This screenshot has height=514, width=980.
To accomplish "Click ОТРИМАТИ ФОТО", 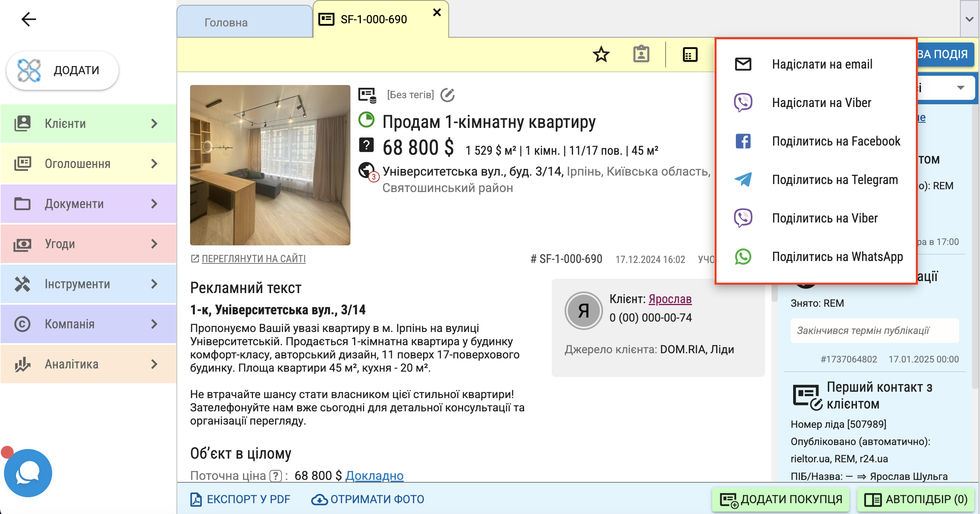I will point(368,499).
